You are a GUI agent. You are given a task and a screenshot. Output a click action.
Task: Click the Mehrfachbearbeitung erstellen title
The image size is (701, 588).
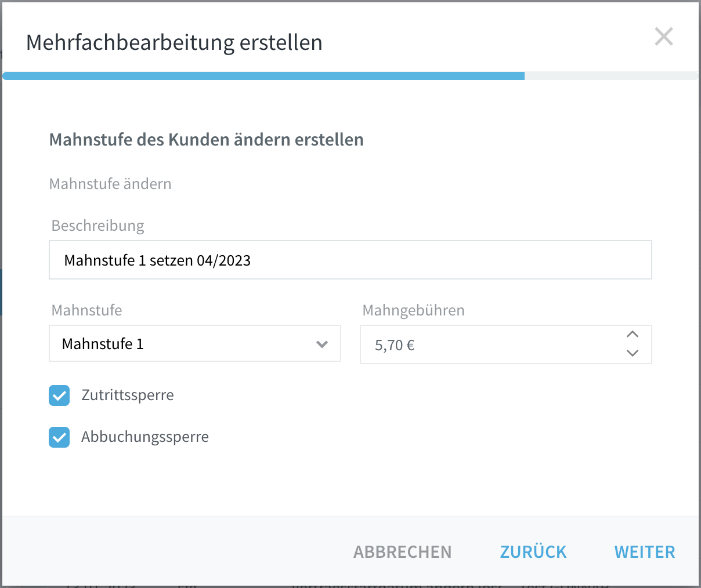(x=174, y=42)
